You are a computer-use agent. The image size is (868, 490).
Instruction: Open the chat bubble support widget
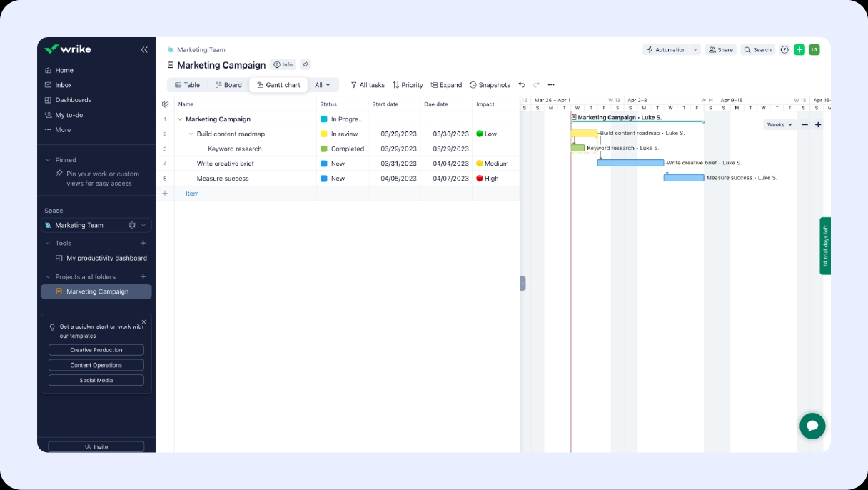tap(812, 426)
